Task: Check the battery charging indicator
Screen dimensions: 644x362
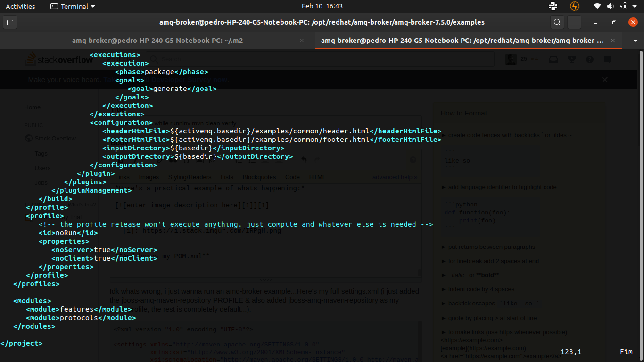Action: tap(624, 7)
